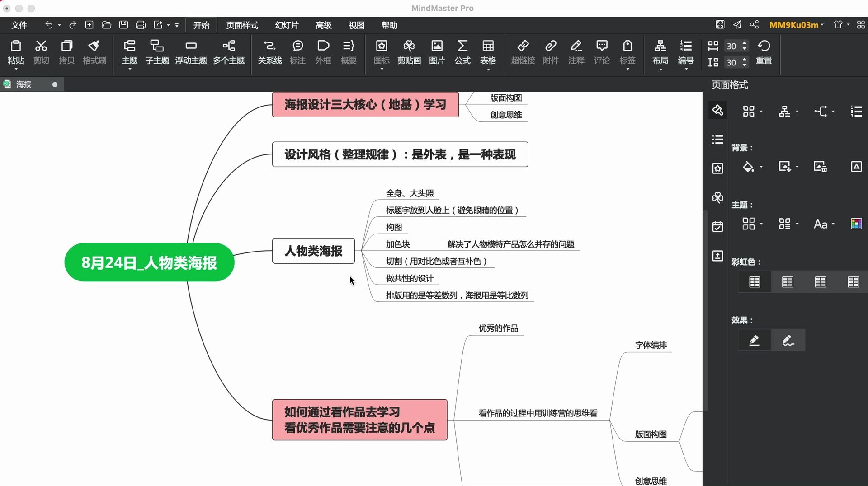
Task: Add a Hyperlink (超链接)
Action: pos(523,52)
